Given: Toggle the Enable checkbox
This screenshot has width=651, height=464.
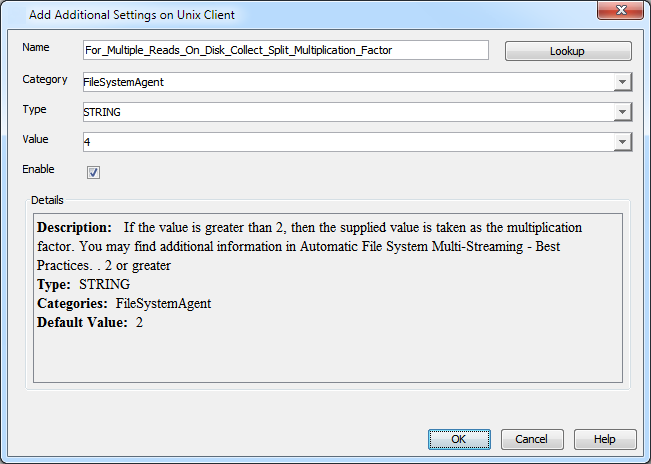Looking at the screenshot, I should pos(93,172).
